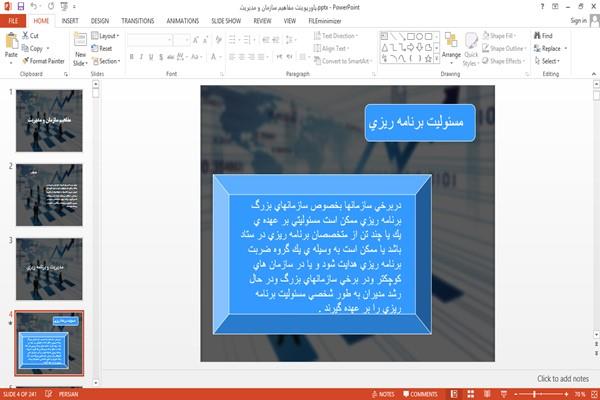This screenshot has height=400, width=600.
Task: Open the Align Text dropdown
Action: 331,48
